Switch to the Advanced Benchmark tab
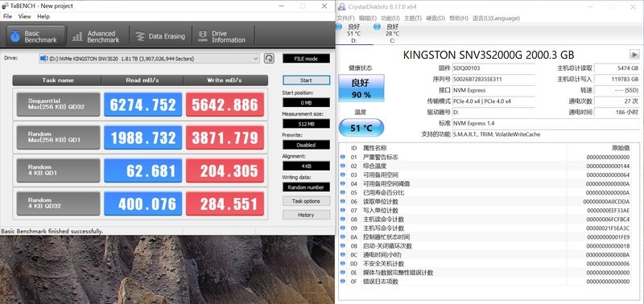644x304 pixels. click(x=97, y=36)
